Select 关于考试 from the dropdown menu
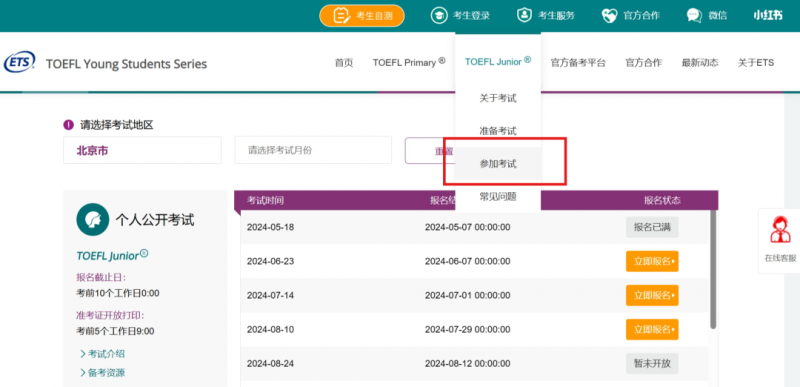Image resolution: width=800 pixels, height=387 pixels. (498, 98)
